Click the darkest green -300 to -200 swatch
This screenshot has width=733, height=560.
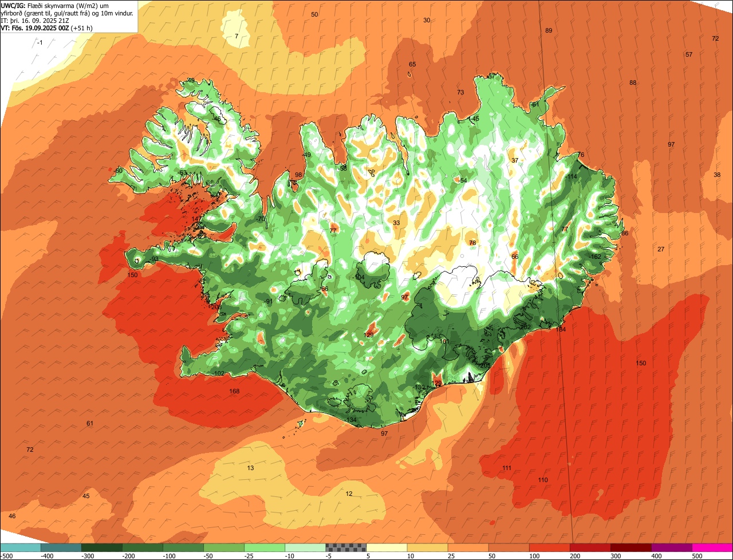pyautogui.click(x=102, y=547)
